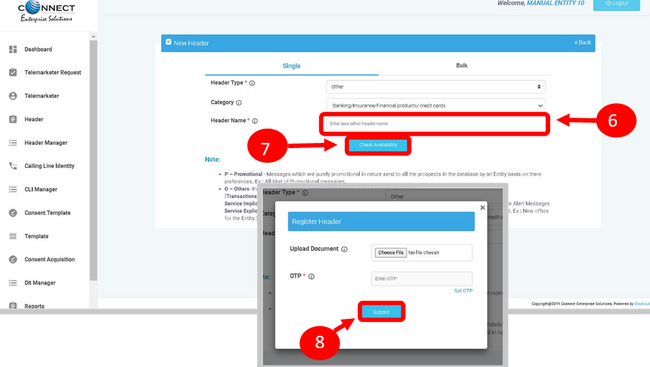
Task: Click the Calling Line Identity phone icon
Action: pyautogui.click(x=13, y=166)
